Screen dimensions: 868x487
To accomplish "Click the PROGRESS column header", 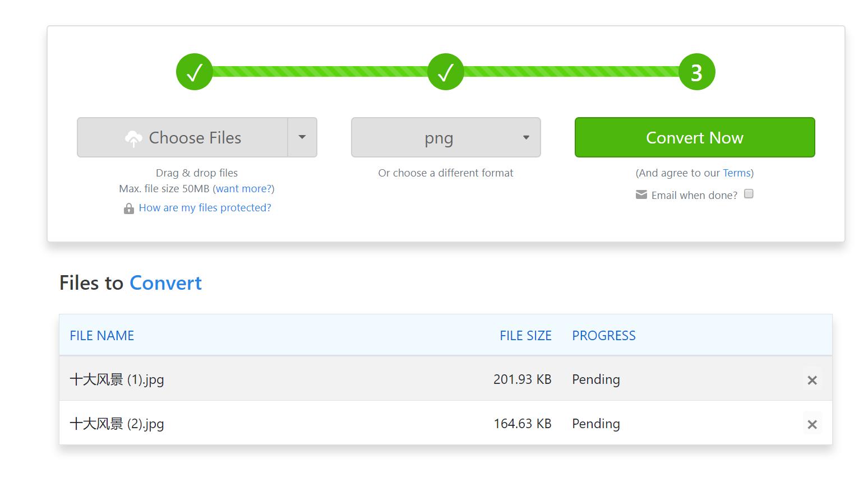I will click(603, 336).
